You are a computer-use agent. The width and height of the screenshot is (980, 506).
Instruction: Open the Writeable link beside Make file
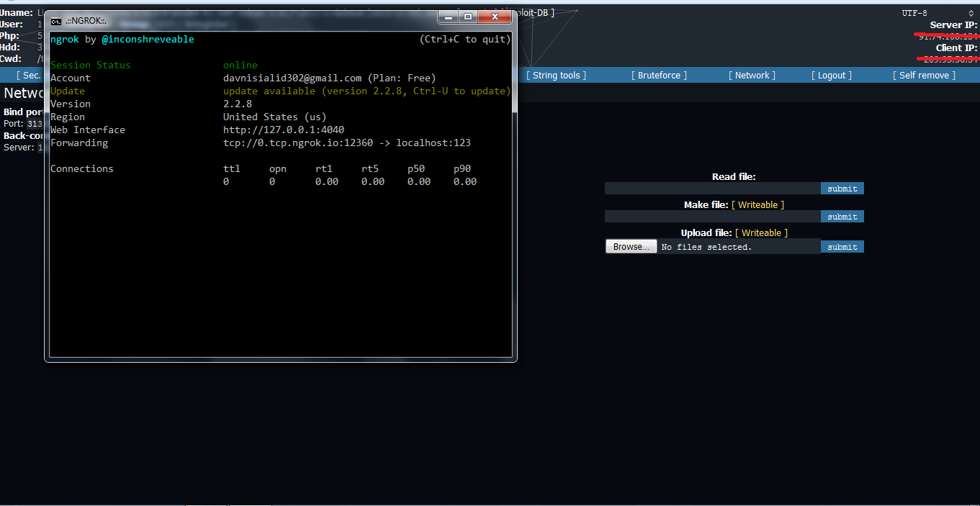coord(758,204)
